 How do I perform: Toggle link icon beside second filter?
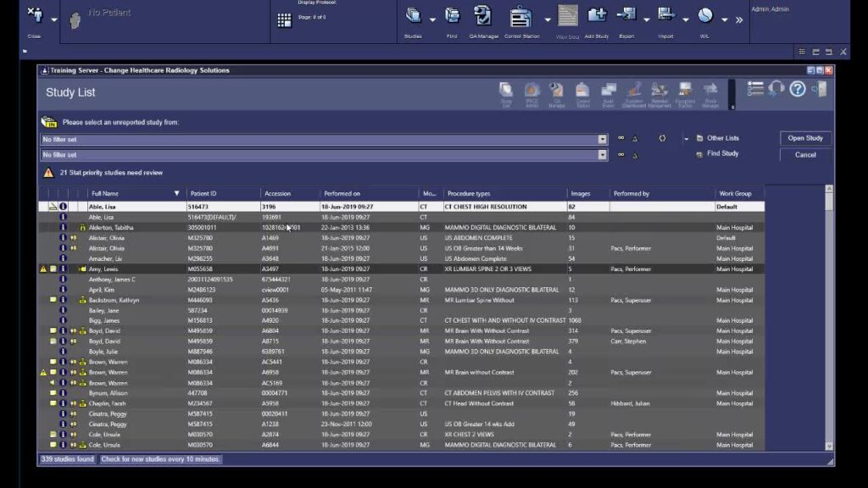click(x=621, y=155)
